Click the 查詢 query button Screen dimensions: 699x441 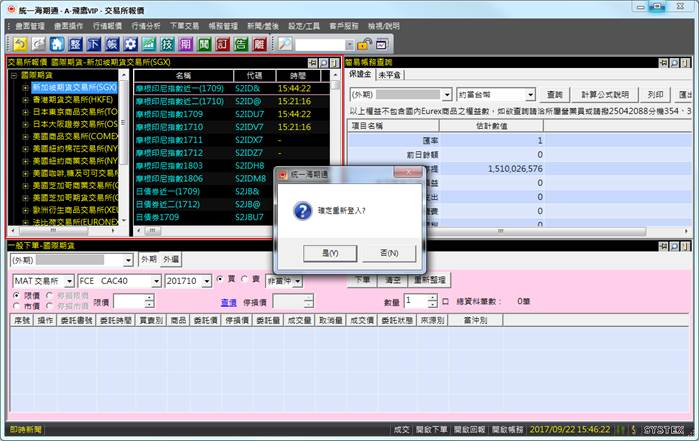tap(555, 95)
